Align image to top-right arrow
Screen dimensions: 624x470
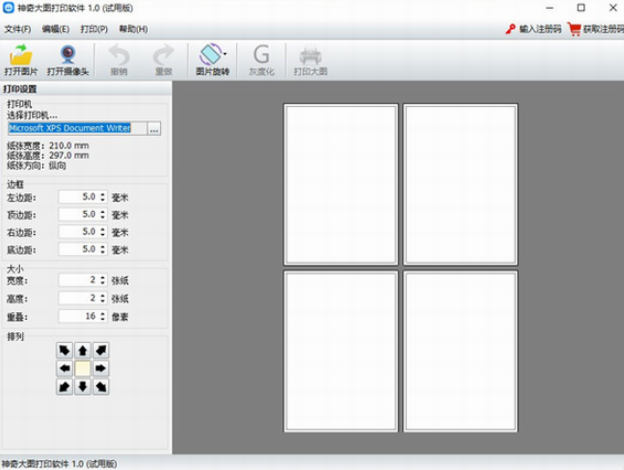pyautogui.click(x=101, y=351)
